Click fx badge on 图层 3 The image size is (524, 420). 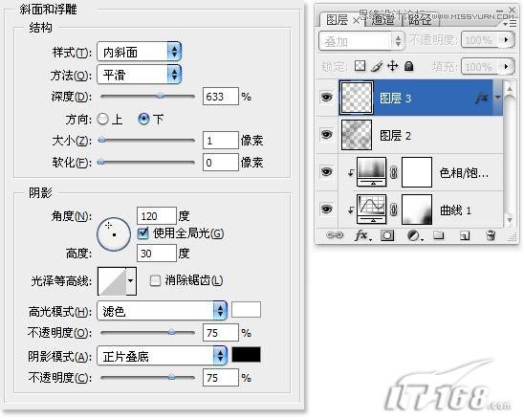[x=482, y=98]
